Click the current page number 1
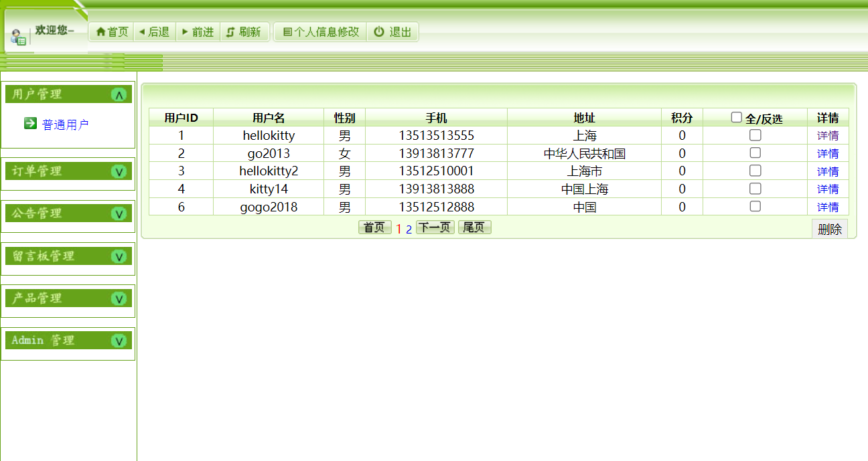The image size is (868, 461). (399, 229)
